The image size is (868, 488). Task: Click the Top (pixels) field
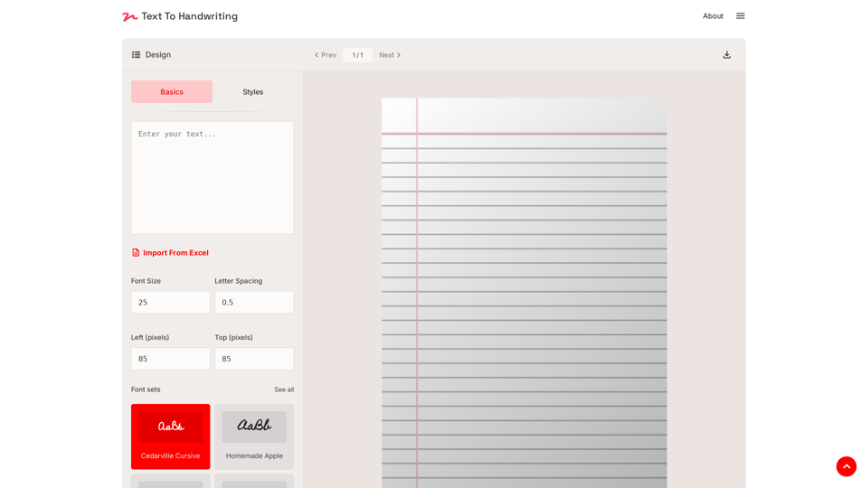[254, 359]
